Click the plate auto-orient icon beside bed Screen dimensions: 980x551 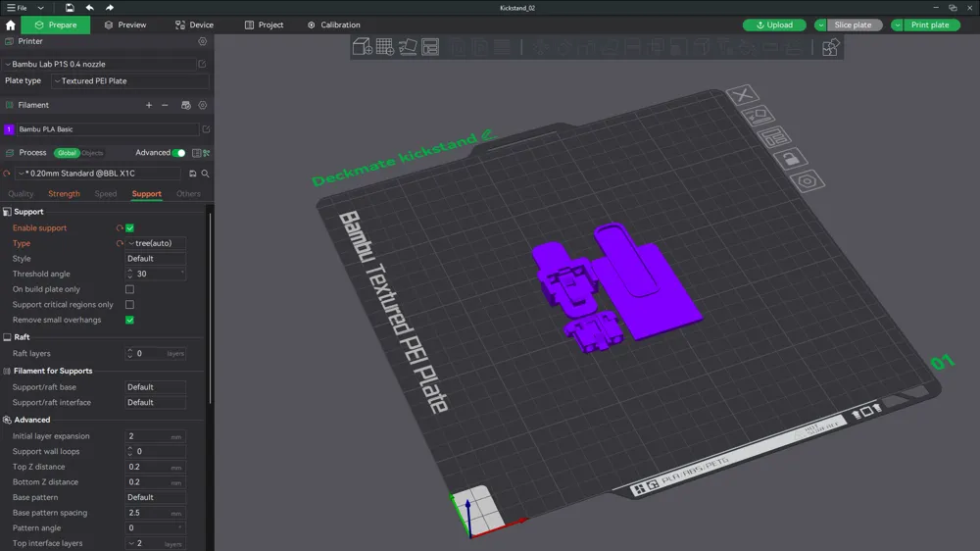[x=759, y=116]
